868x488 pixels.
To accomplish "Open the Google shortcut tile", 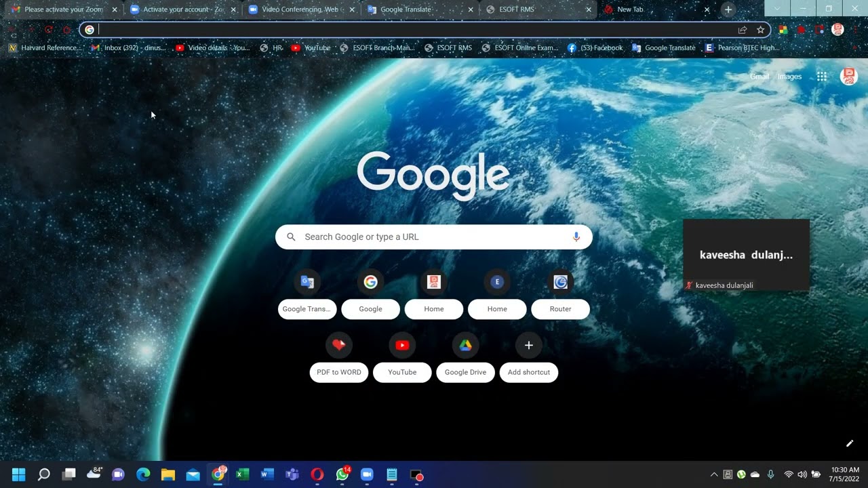I will pyautogui.click(x=370, y=295).
